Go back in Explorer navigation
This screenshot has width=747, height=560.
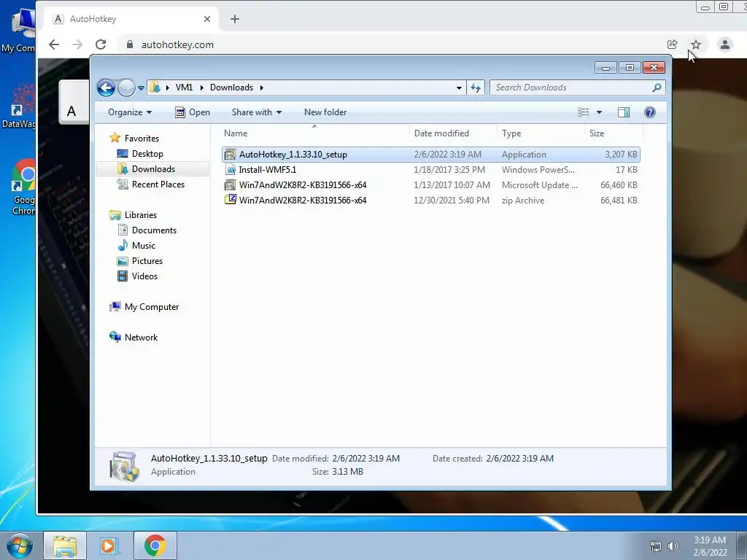point(106,87)
